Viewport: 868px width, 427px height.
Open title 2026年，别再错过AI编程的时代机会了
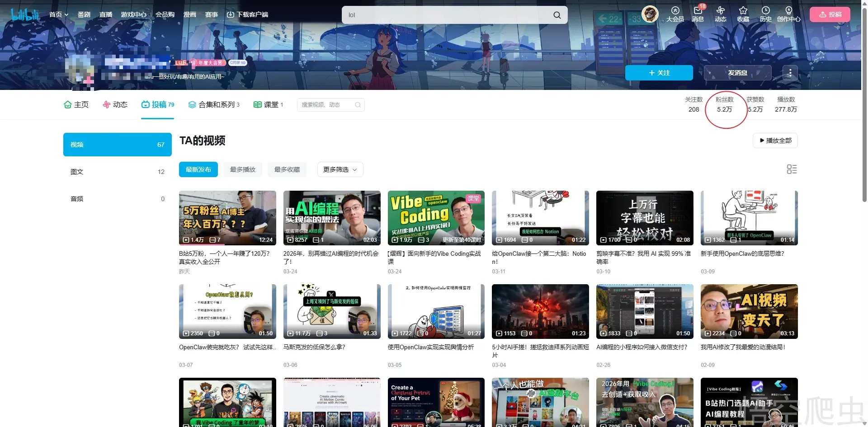(331, 258)
